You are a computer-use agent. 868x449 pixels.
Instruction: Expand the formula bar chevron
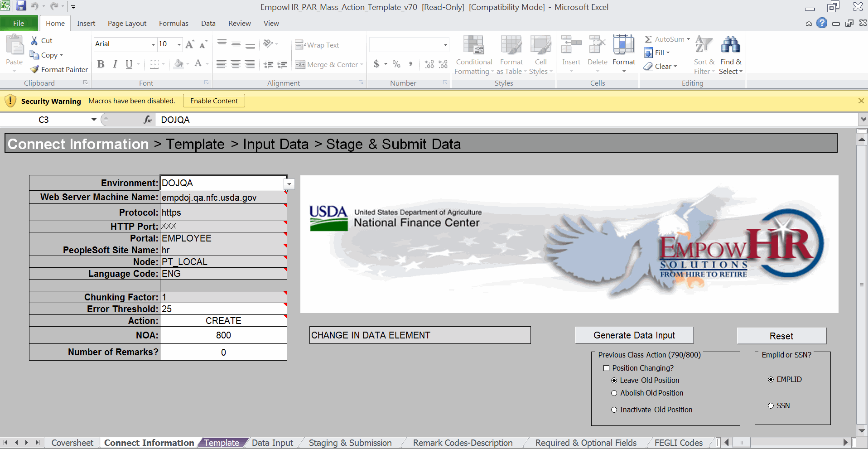click(863, 120)
